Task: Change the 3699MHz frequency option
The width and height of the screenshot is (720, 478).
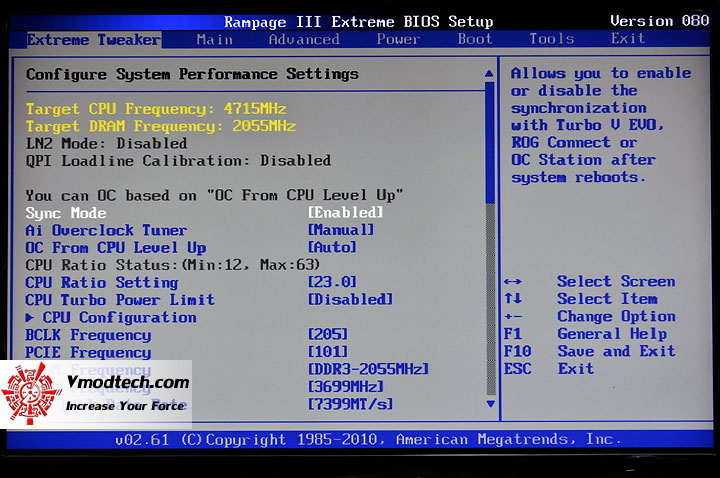Action: 345,387
